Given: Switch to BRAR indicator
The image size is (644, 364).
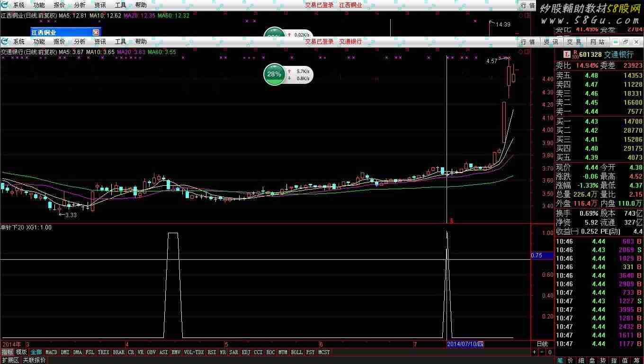Looking at the screenshot, I should (x=119, y=352).
